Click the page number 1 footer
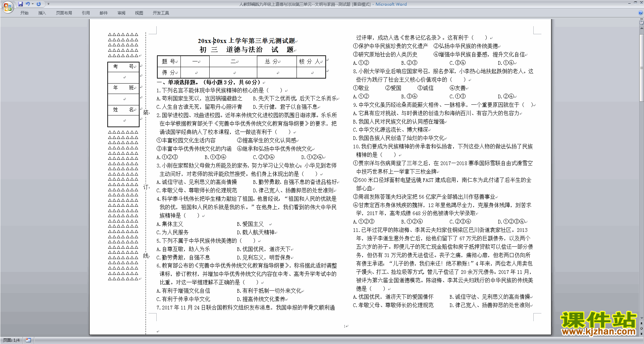 pos(345,326)
